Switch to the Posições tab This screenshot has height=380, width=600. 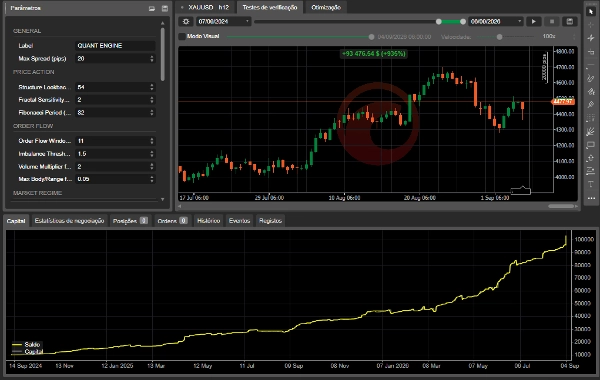[x=130, y=221]
